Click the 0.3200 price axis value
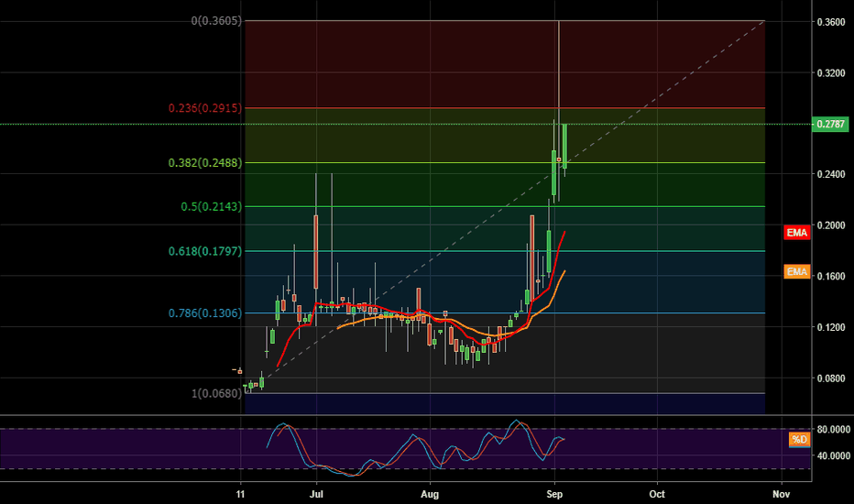The height and width of the screenshot is (504, 854). 831,73
